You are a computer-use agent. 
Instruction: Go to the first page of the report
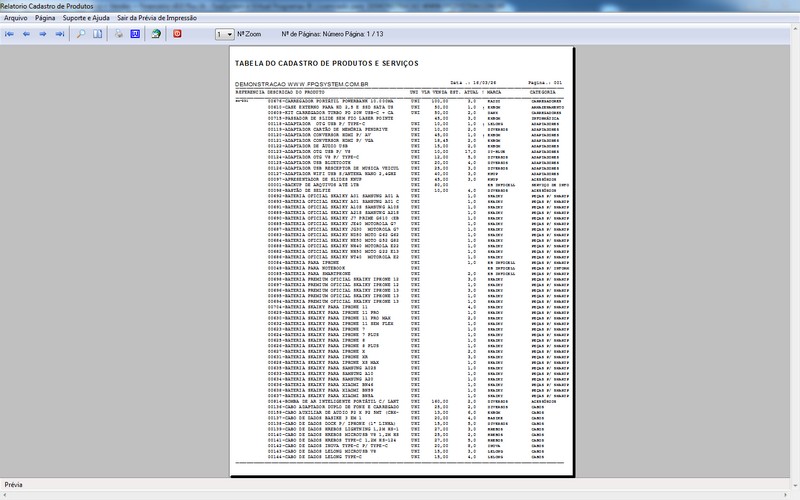10,34
